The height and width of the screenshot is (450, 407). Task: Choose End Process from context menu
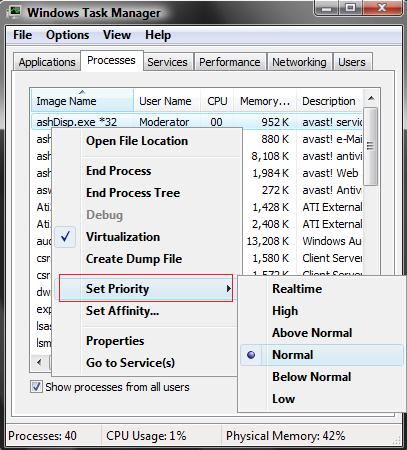119,171
